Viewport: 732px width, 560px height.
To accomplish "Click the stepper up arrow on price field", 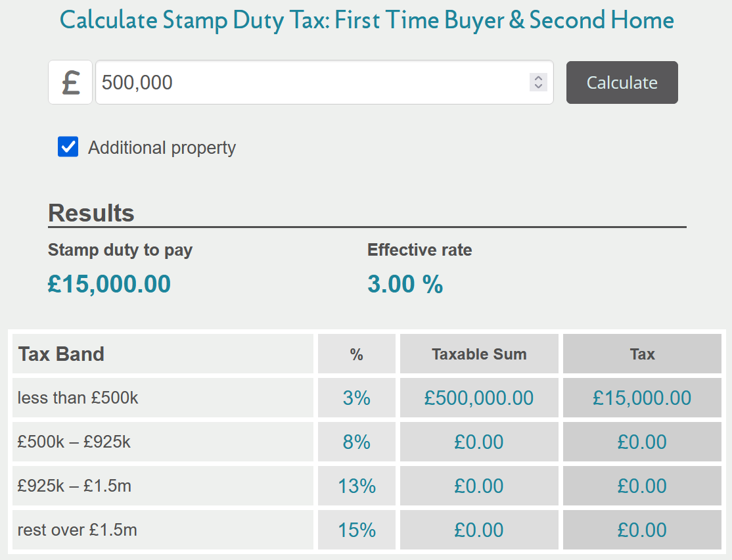I will [538, 78].
